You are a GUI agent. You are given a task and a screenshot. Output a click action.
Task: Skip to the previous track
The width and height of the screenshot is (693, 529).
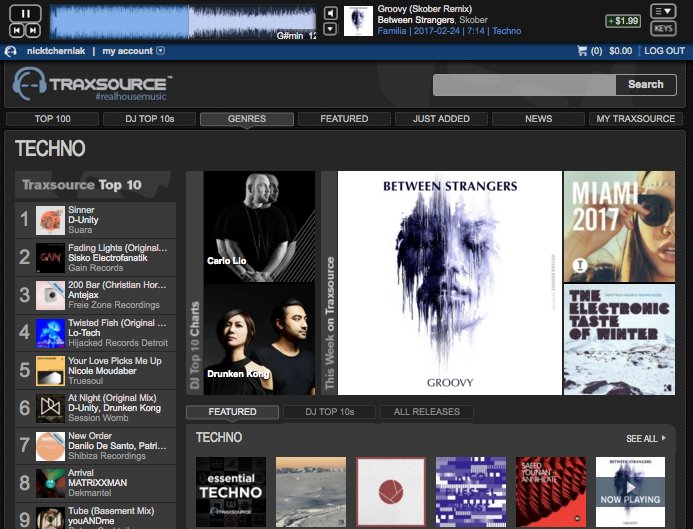17,30
